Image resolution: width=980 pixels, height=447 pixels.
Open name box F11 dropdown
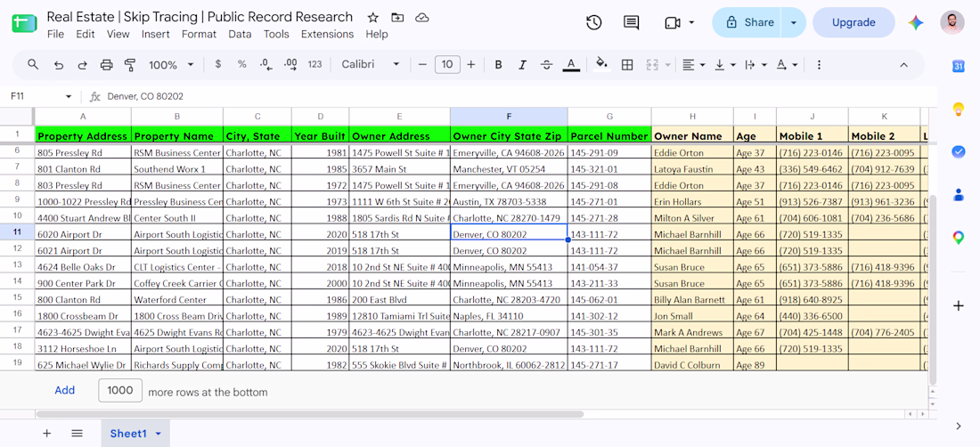pos(68,96)
